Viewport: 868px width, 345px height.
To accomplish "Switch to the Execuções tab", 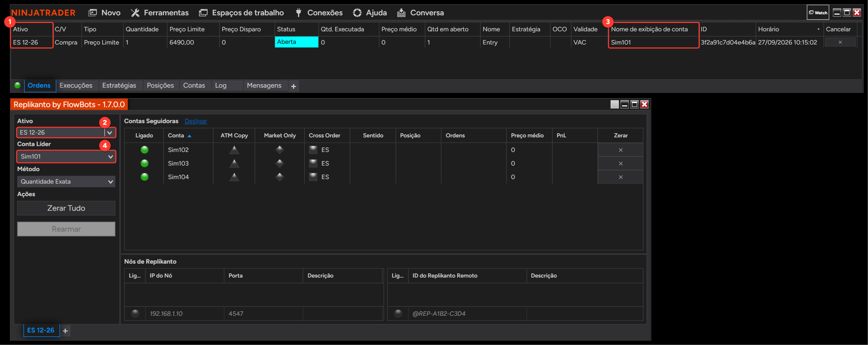I will (x=76, y=86).
